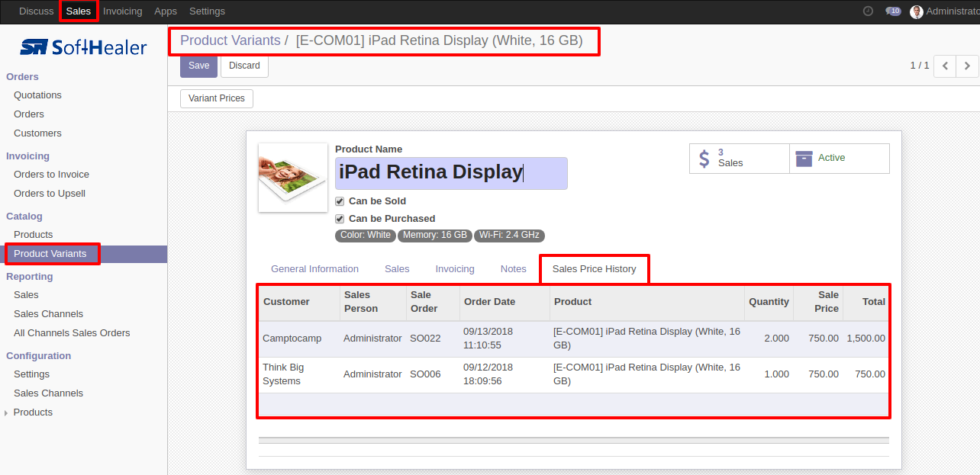Open Sales Channels under Configuration
Image resolution: width=980 pixels, height=475 pixels.
pos(48,393)
